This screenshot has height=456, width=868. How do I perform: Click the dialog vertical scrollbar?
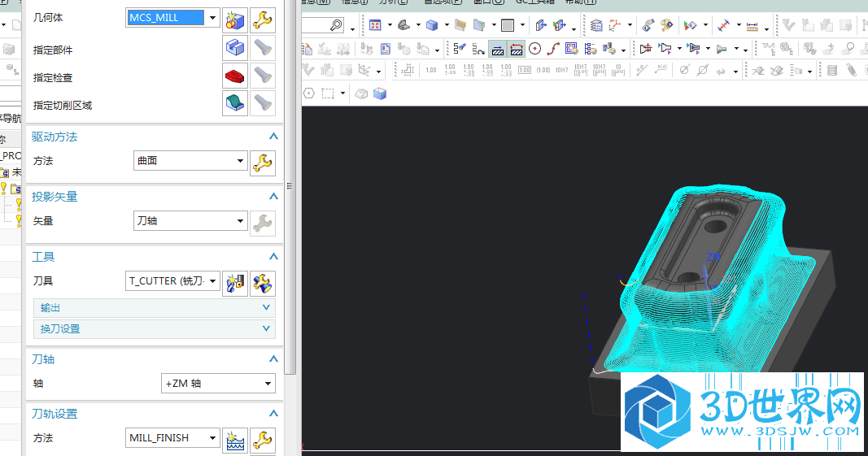pos(290,187)
